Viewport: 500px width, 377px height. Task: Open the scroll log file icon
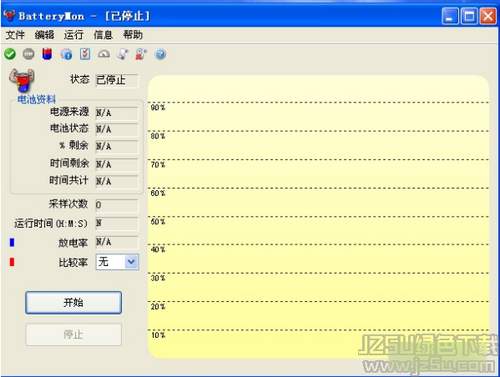coord(123,54)
